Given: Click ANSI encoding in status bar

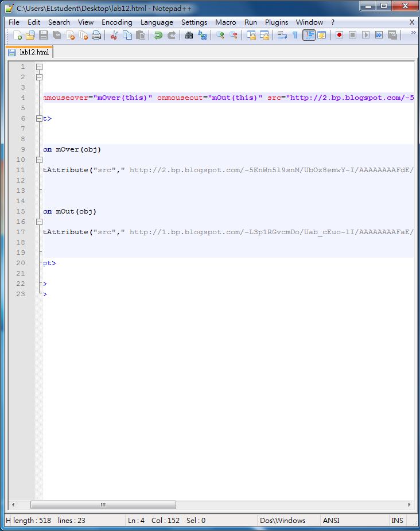Looking at the screenshot, I should [x=331, y=521].
